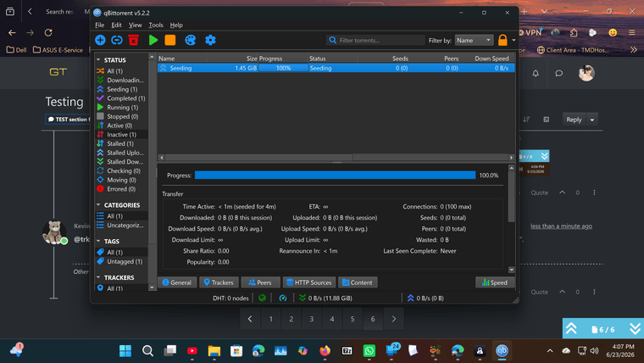Switch to the Content tab
Screen dimensions: 644x363
[x=358, y=282]
